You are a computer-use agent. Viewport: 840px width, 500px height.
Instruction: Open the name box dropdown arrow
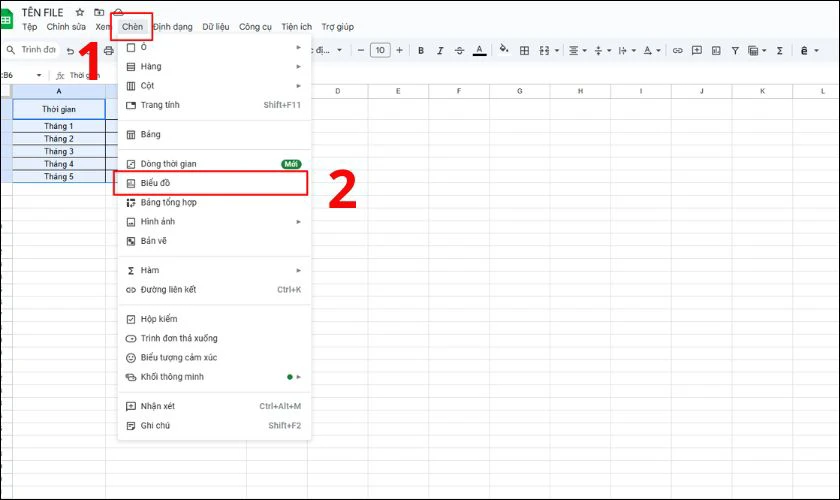(x=39, y=75)
